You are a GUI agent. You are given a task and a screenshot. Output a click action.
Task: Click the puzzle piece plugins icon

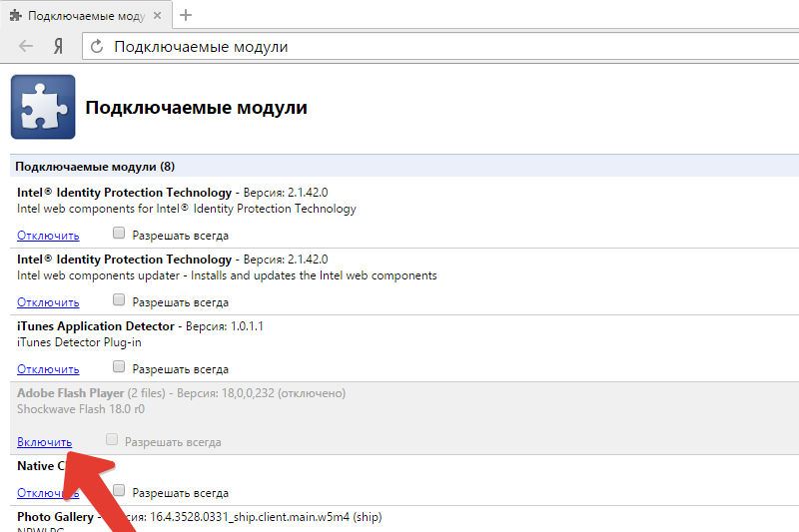(43, 107)
